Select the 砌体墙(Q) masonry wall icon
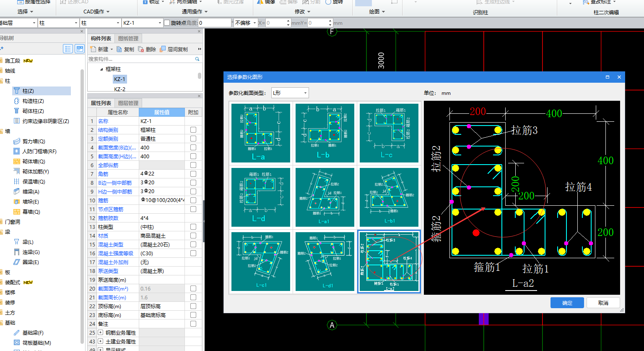The height and width of the screenshot is (351, 644). coord(17,161)
